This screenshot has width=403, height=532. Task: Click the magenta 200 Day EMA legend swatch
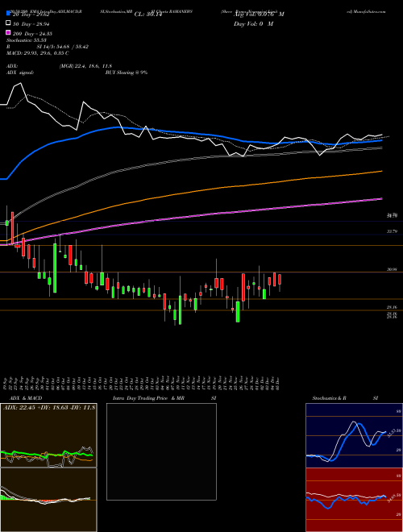click(x=8, y=32)
